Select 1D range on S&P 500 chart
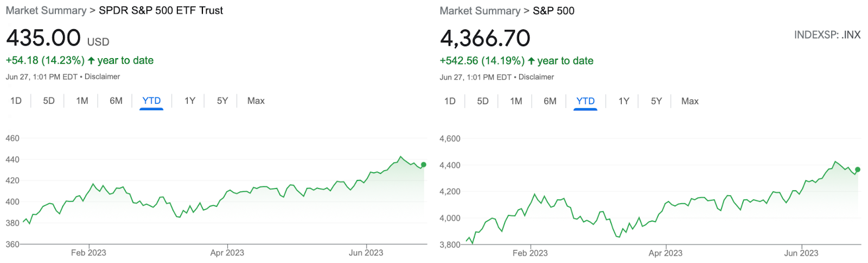The height and width of the screenshot is (263, 868). [x=450, y=101]
